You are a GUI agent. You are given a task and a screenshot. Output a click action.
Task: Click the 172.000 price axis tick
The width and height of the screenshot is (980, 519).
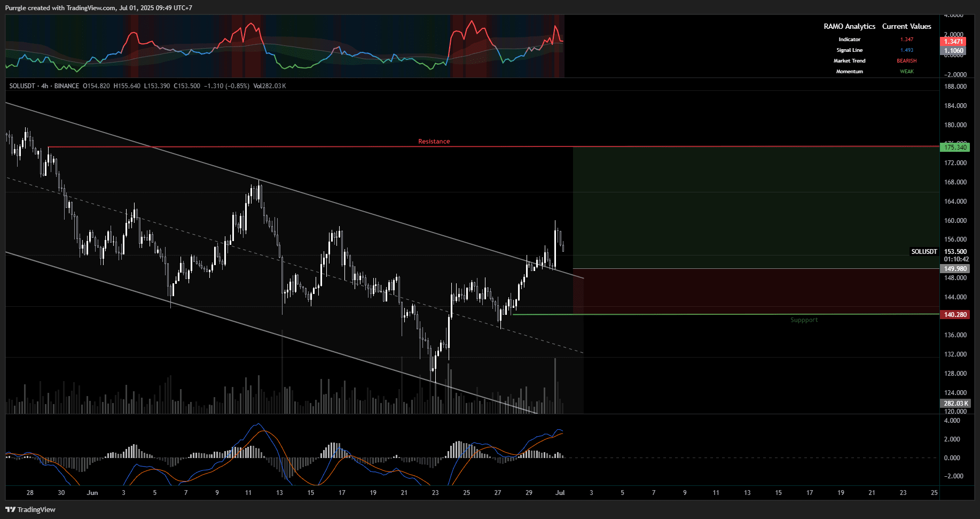coord(955,163)
